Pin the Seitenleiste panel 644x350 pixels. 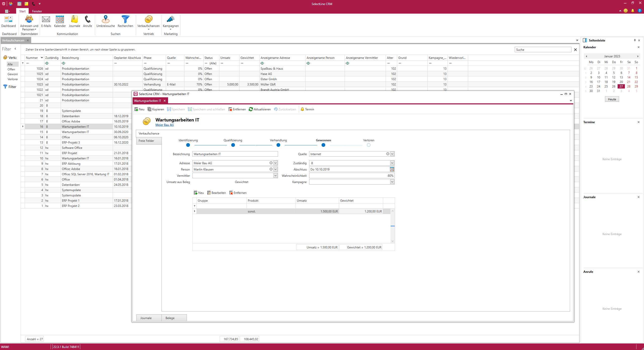coord(635,40)
